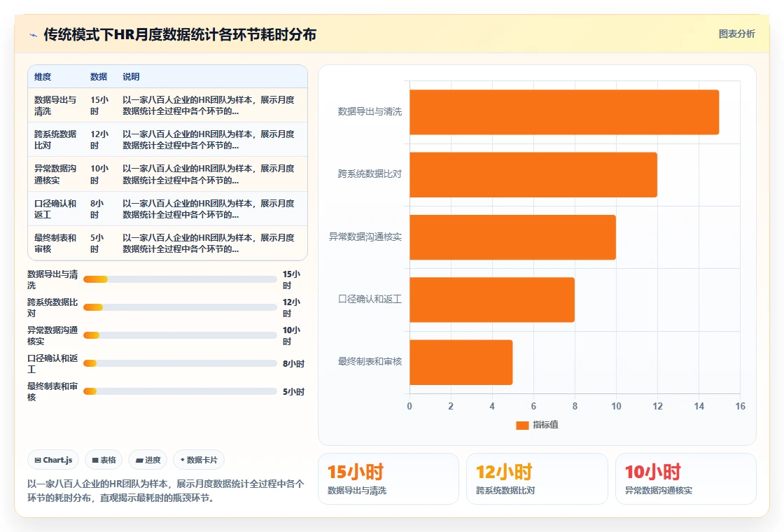Viewport: 784px width, 532px height.
Task: Click the blue icon beside the page title
Action: click(x=34, y=35)
